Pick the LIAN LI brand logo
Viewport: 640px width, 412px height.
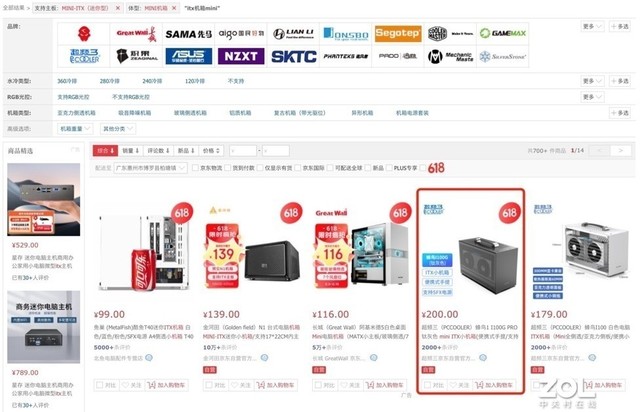pyautogui.click(x=293, y=33)
